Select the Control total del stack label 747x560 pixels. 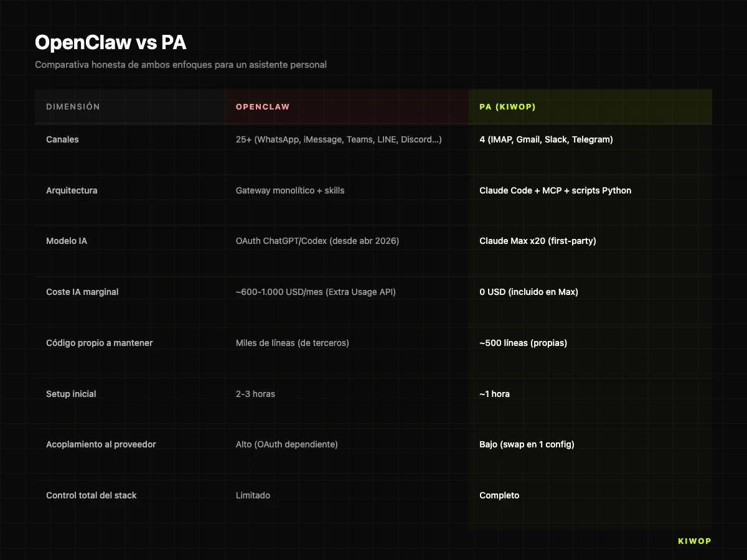[x=91, y=495]
